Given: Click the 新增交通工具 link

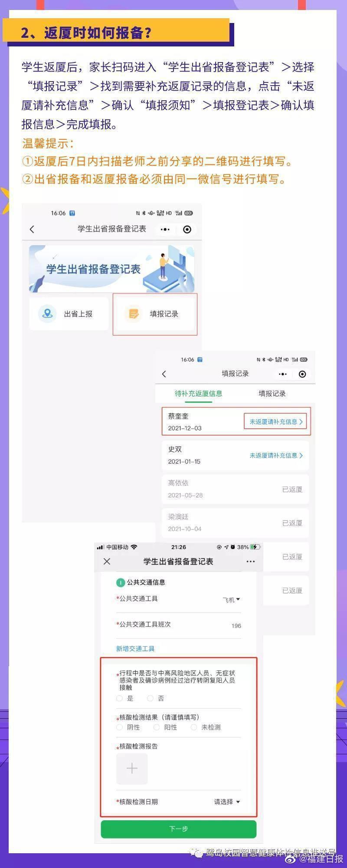Looking at the screenshot, I should pyautogui.click(x=135, y=648).
